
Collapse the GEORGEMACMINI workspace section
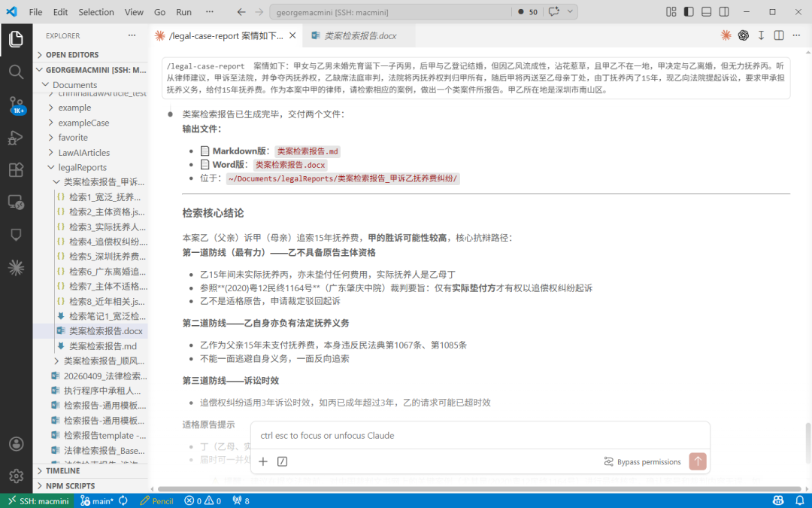pyautogui.click(x=91, y=70)
